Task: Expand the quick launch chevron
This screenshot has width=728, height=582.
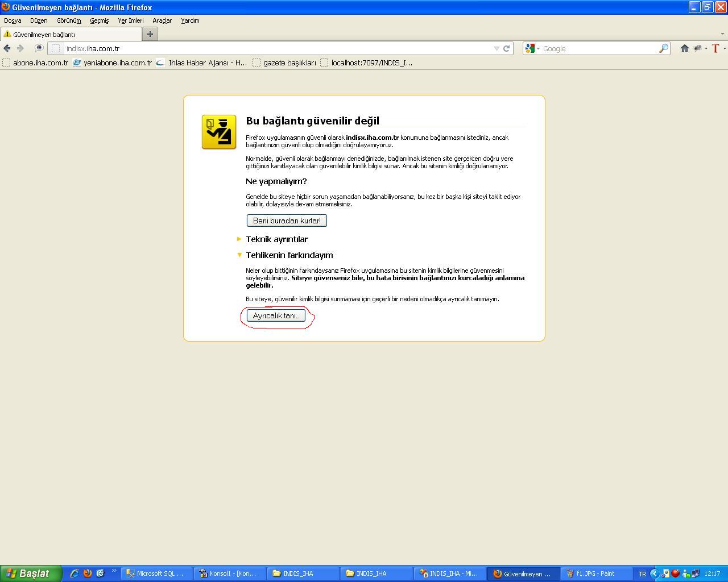Action: (x=114, y=571)
